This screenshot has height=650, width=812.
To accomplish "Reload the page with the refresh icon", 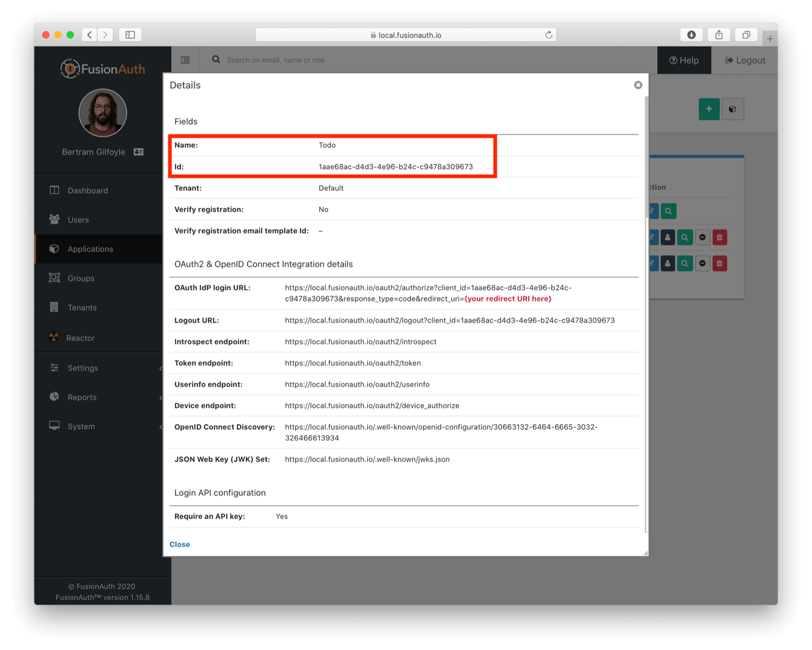I will (x=549, y=35).
